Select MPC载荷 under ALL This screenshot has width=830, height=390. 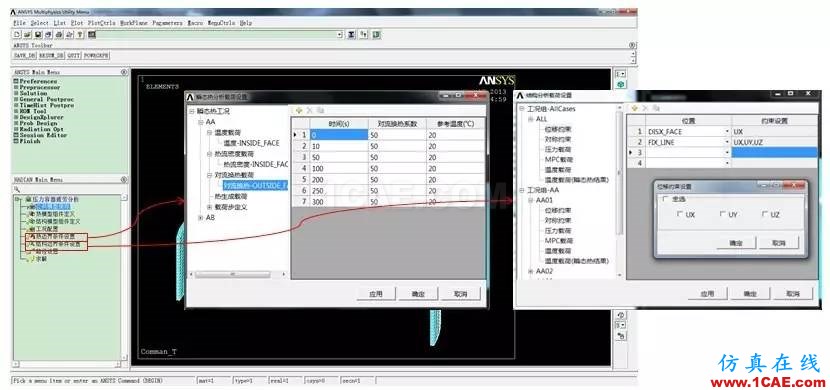point(560,159)
